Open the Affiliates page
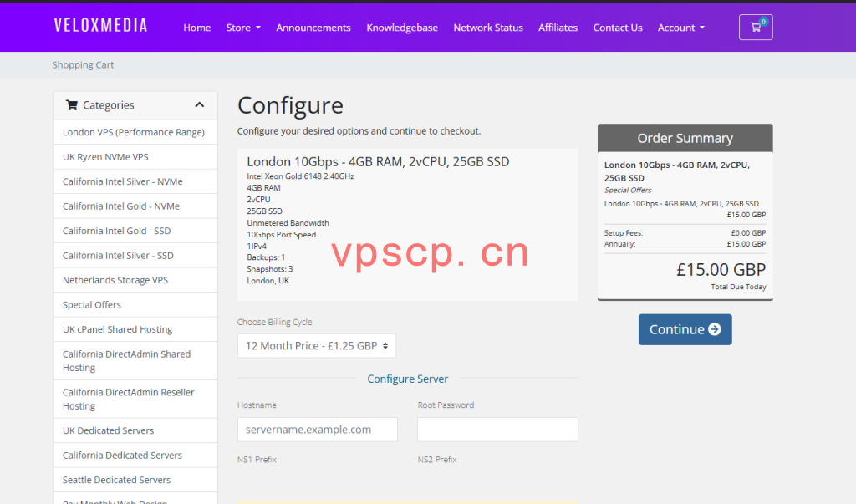Viewport: 856px width, 504px height. [x=558, y=28]
